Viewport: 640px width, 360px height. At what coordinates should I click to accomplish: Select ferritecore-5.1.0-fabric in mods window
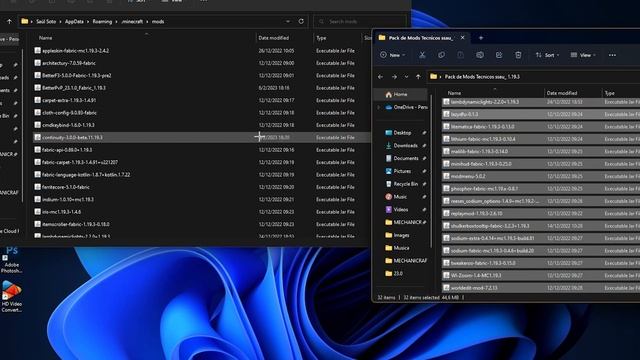click(x=202, y=187)
